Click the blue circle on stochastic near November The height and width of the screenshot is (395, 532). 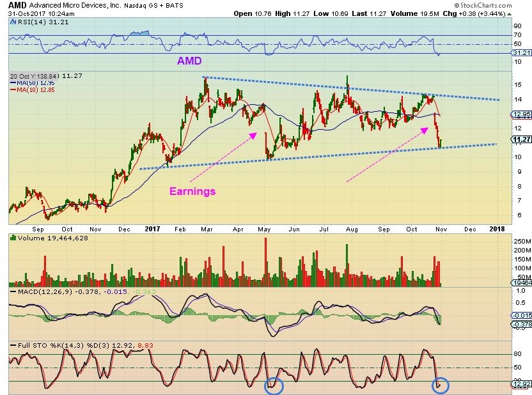click(441, 385)
